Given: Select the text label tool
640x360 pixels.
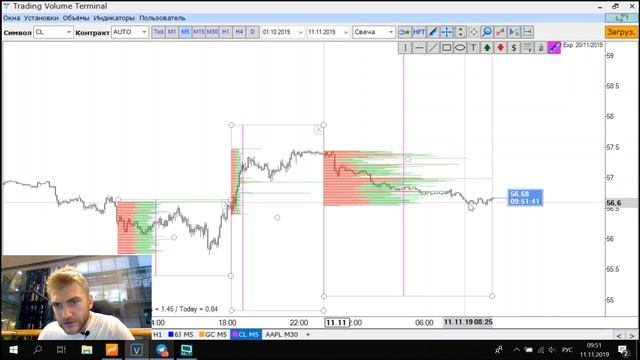Looking at the screenshot, I should coord(473,48).
